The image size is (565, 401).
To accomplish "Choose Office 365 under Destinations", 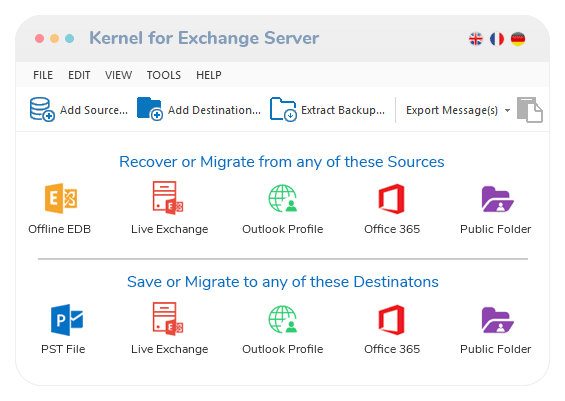I will (x=392, y=320).
